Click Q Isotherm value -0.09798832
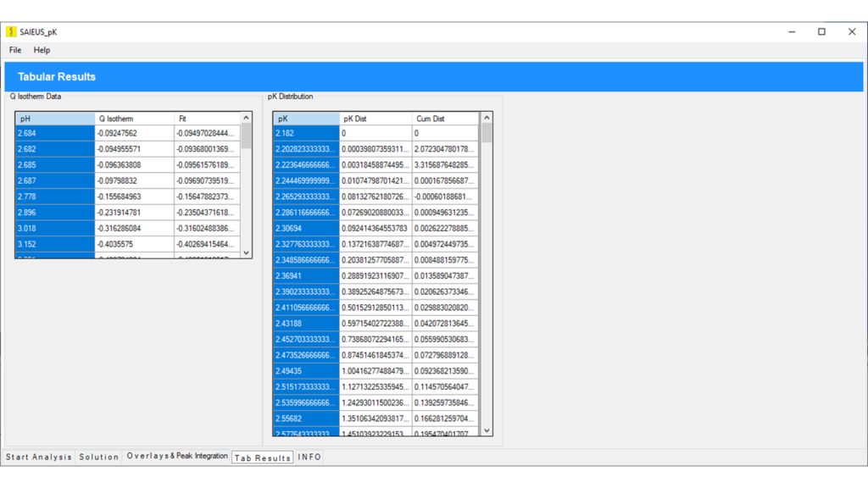The height and width of the screenshot is (488, 868). (135, 180)
